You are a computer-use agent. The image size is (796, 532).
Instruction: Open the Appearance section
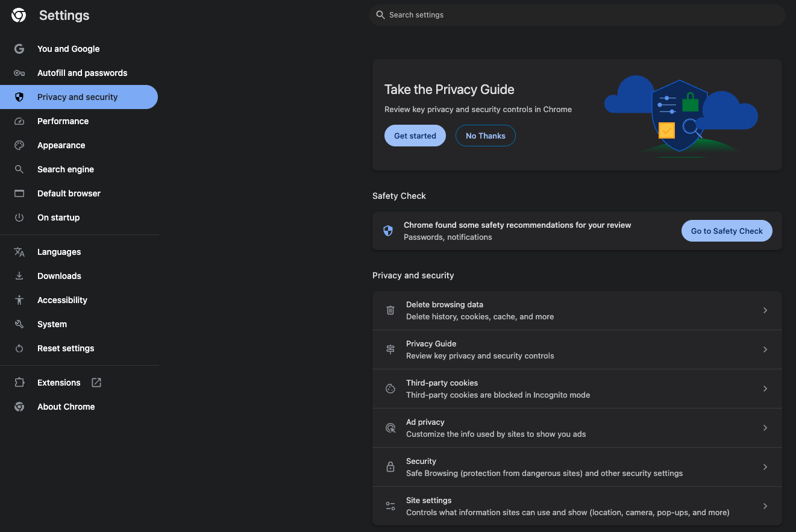pyautogui.click(x=79, y=145)
